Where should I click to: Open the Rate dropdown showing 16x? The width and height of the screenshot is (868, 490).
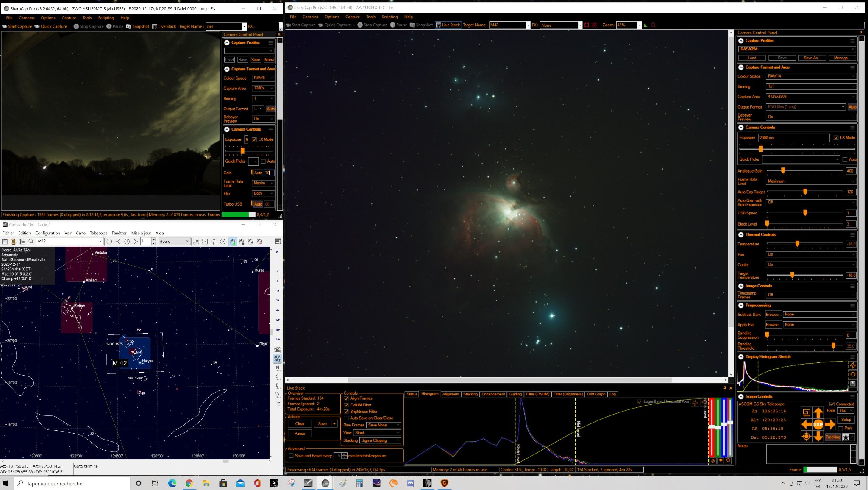click(x=846, y=411)
